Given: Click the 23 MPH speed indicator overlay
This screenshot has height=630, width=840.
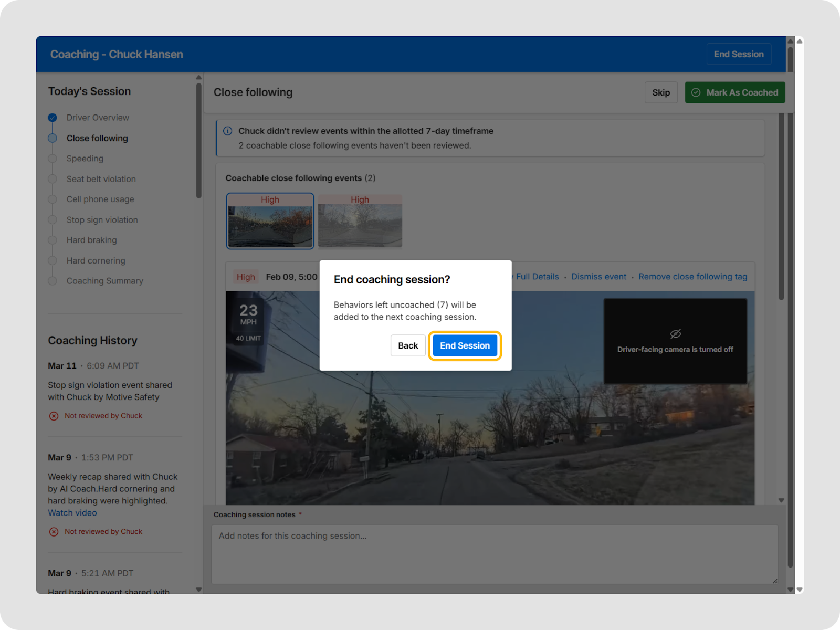Looking at the screenshot, I should coord(248,315).
